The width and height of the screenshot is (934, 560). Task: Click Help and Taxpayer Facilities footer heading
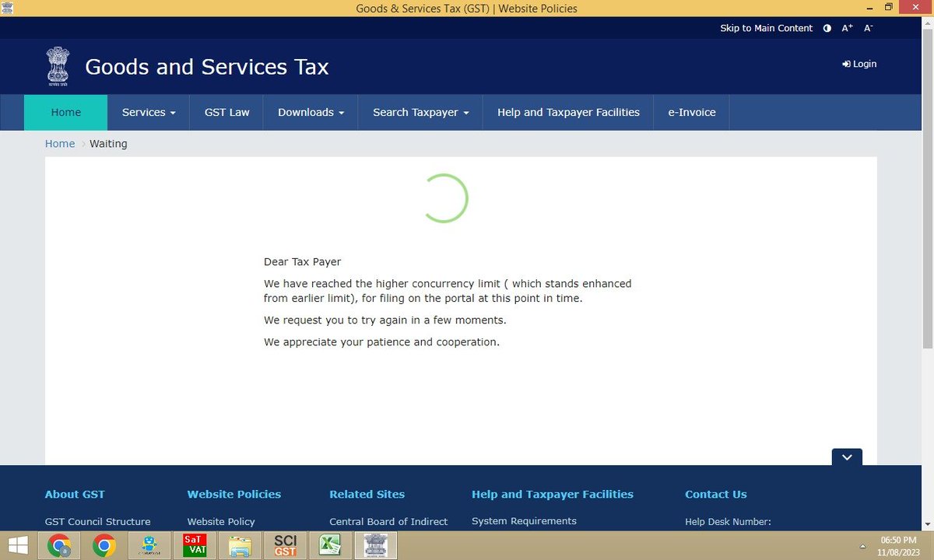(553, 494)
